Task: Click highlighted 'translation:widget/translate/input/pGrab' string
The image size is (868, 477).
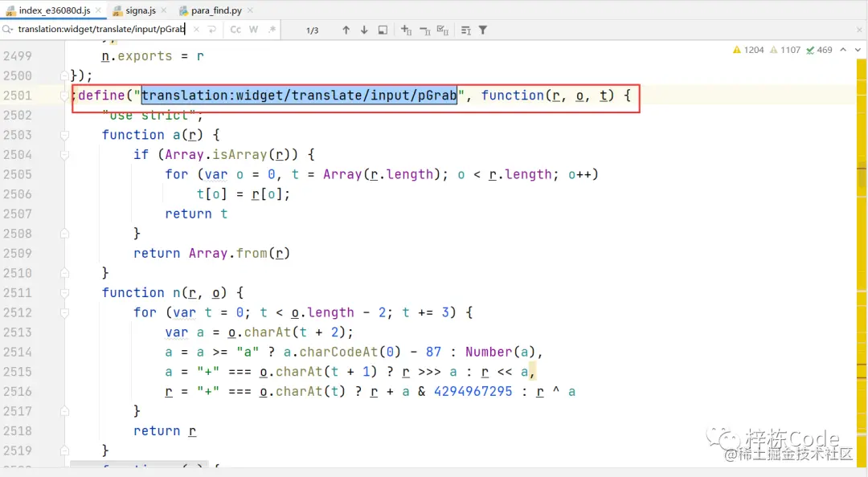Action: [299, 96]
